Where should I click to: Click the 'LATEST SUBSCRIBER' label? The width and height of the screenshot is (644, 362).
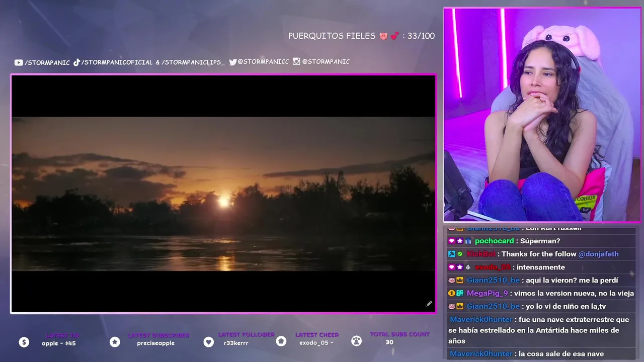[x=158, y=335]
